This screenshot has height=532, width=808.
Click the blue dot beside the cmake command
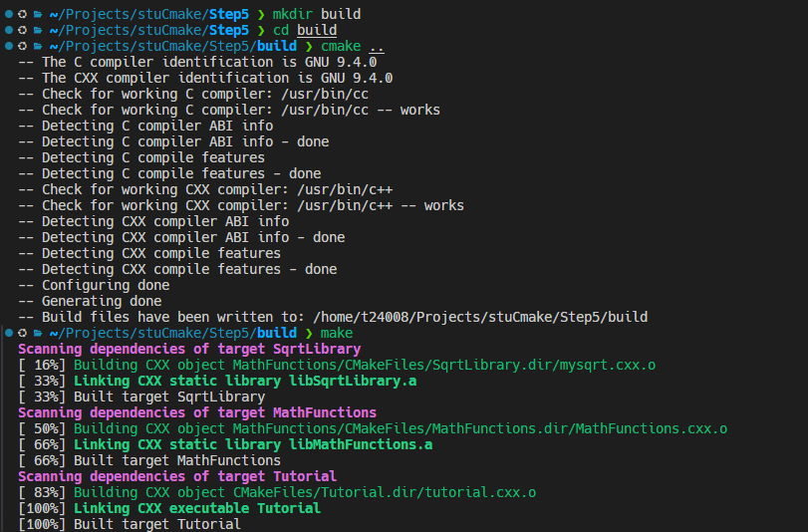[x=9, y=47]
